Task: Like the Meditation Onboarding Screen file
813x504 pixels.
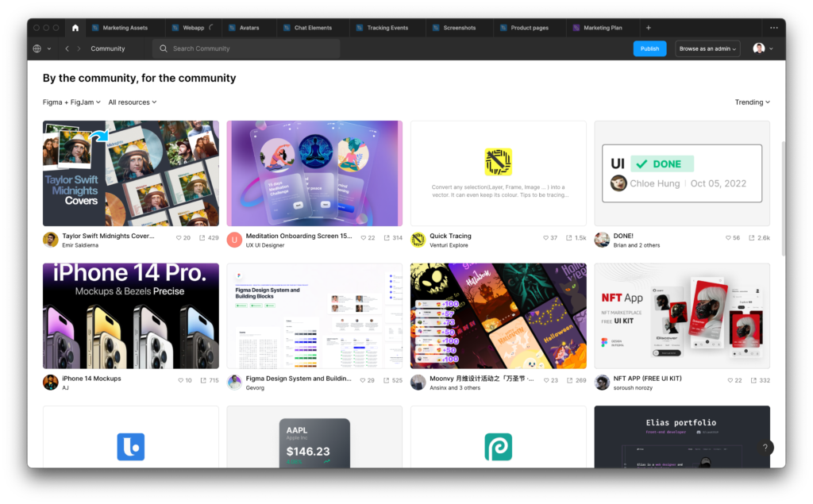Action: pos(364,238)
